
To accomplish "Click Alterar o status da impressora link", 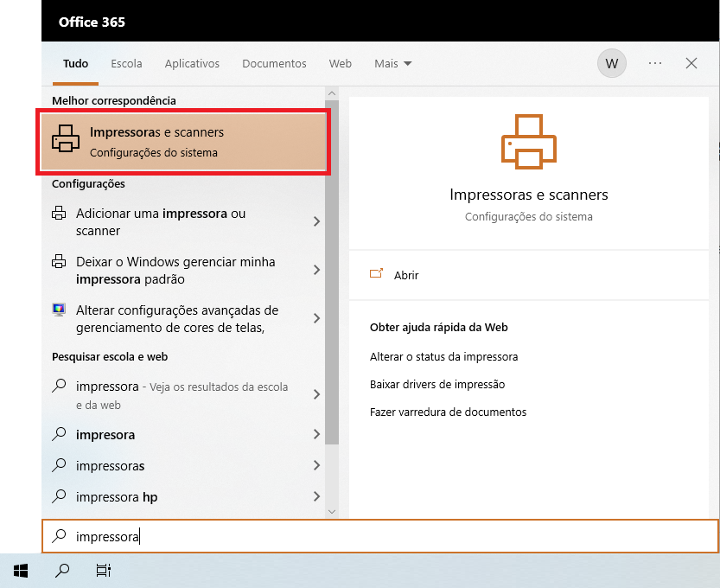I will point(443,356).
